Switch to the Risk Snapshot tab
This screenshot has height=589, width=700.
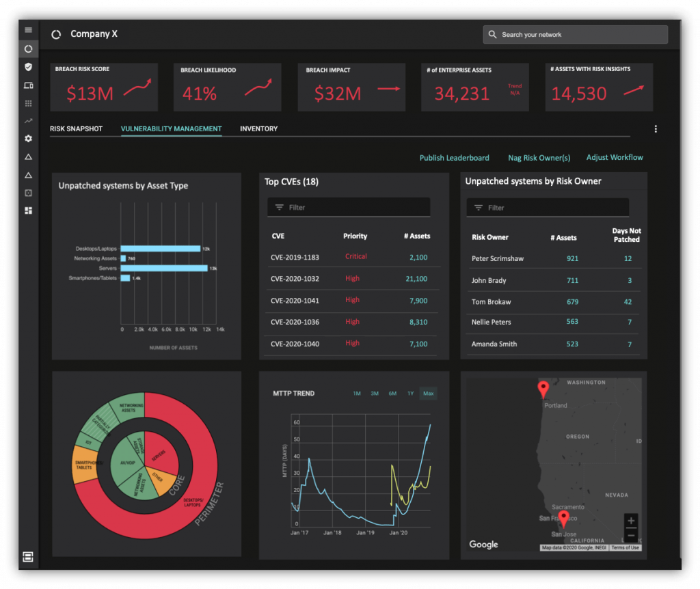77,129
